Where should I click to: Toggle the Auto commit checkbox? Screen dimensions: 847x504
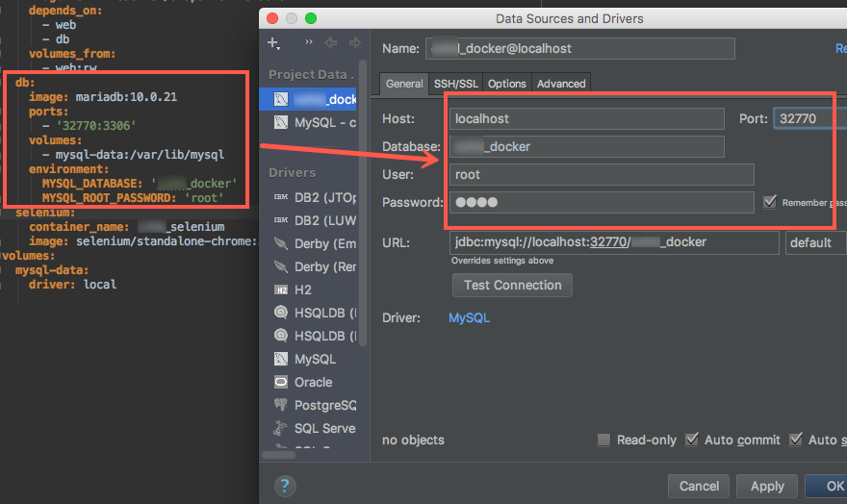coord(691,440)
